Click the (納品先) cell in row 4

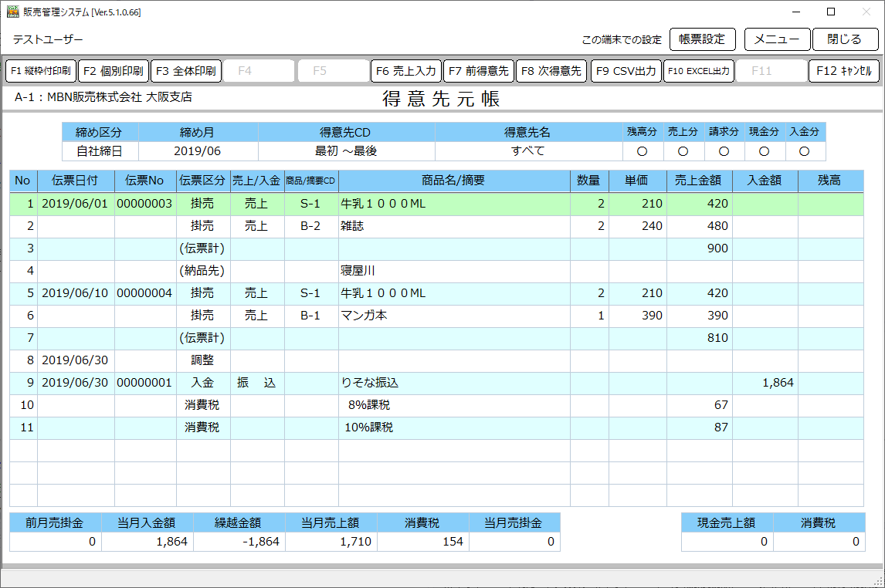click(x=203, y=271)
